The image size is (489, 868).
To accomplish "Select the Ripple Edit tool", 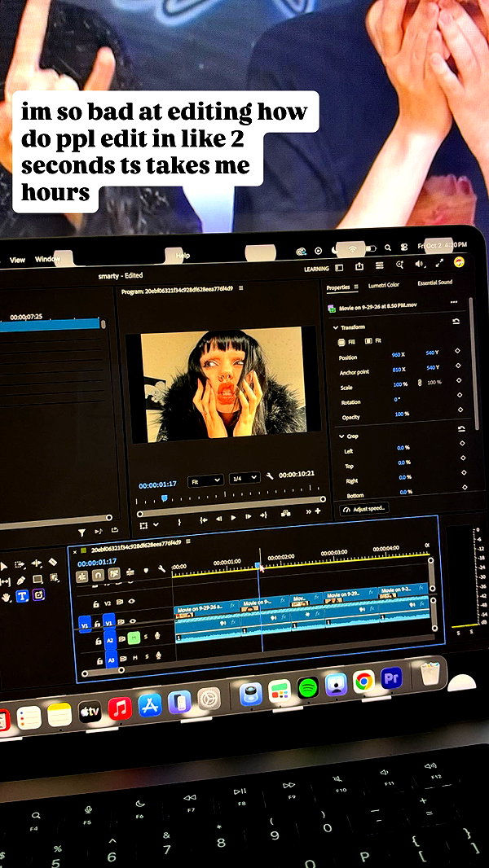I will [x=37, y=563].
